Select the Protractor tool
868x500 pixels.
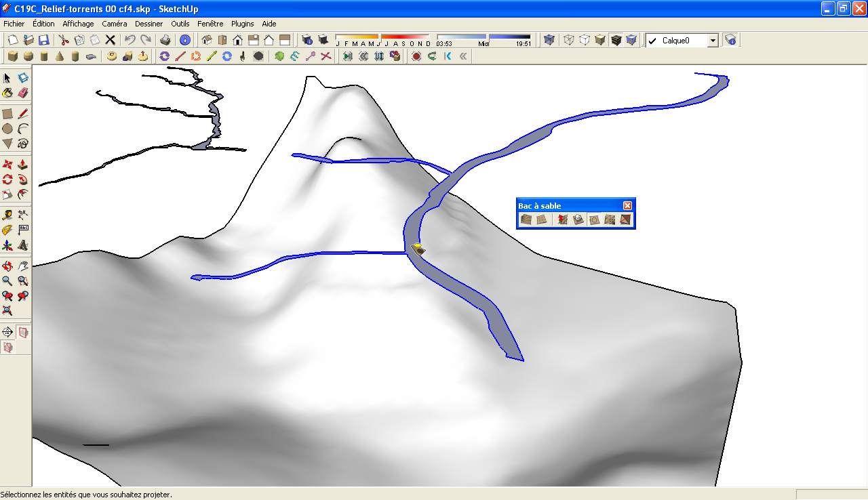pos(7,230)
